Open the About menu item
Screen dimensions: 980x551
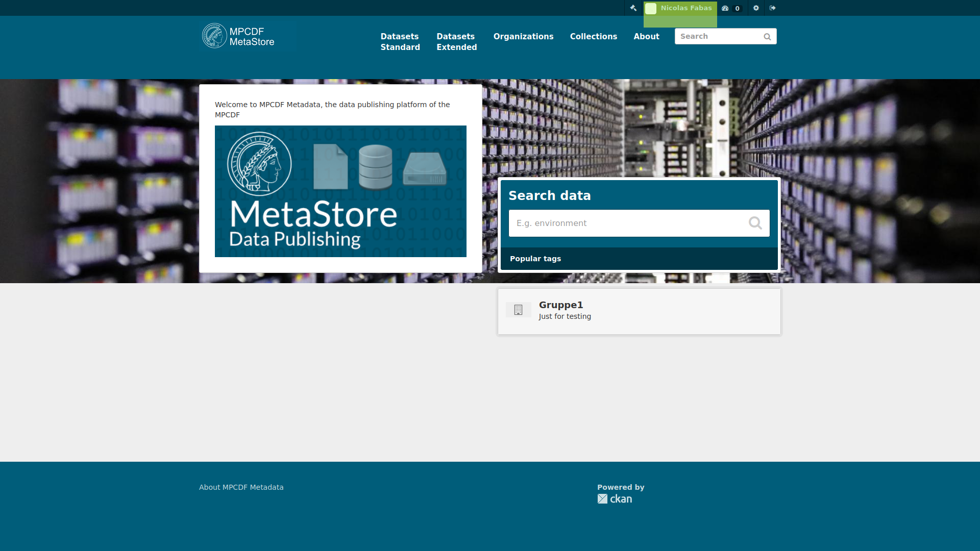(x=646, y=37)
